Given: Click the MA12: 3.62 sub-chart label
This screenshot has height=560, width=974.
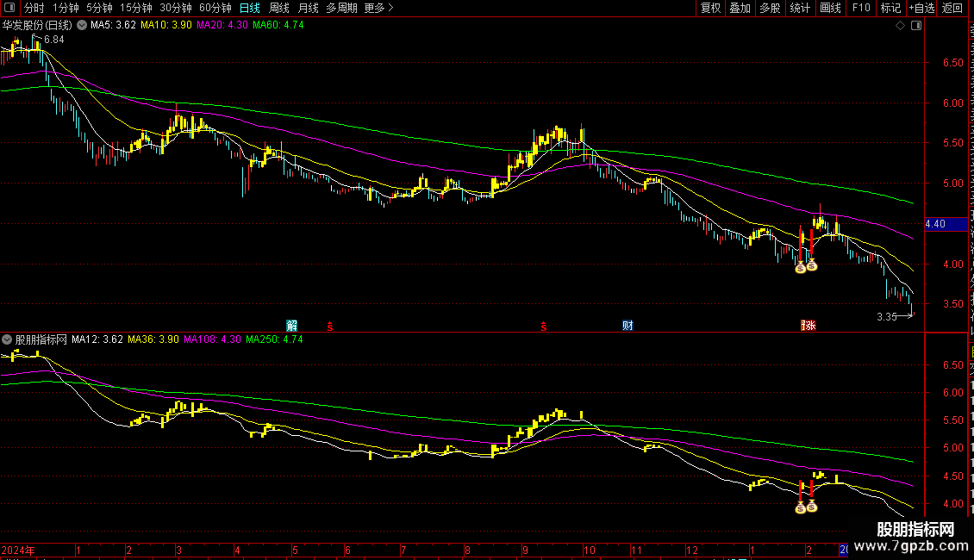Looking at the screenshot, I should point(97,339).
